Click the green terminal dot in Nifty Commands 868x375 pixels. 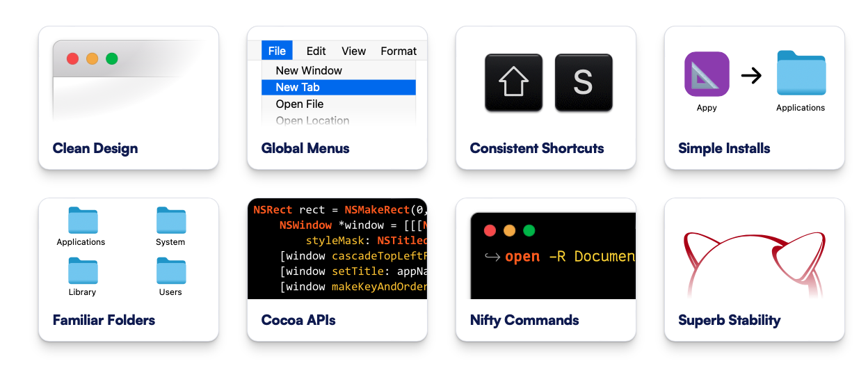click(x=529, y=230)
